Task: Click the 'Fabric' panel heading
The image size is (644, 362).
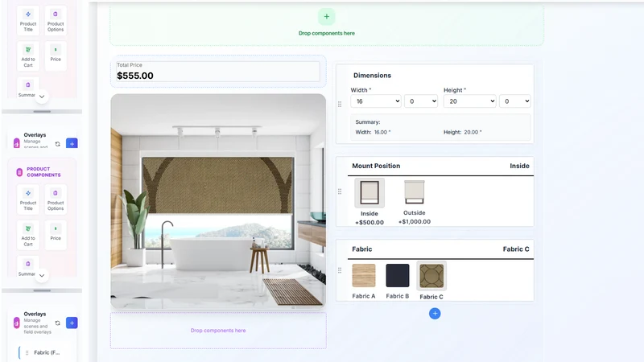Action: 361,249
